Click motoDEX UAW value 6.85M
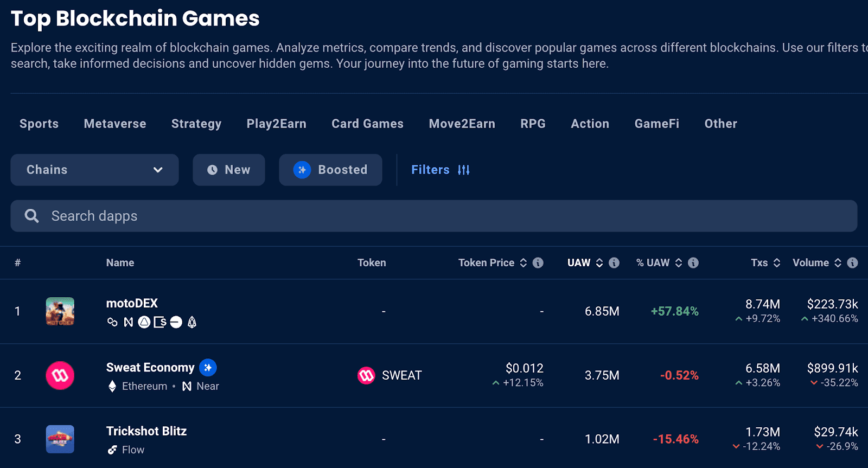The width and height of the screenshot is (868, 468). point(602,311)
